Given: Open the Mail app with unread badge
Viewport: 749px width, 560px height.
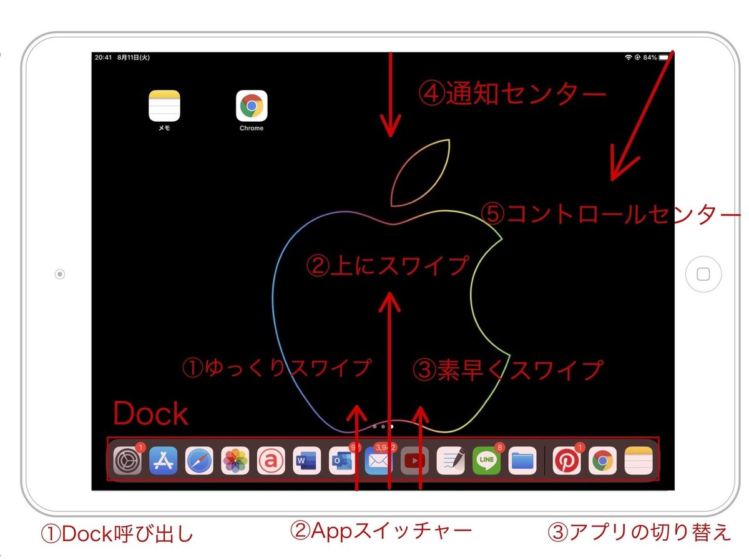Looking at the screenshot, I should [378, 461].
